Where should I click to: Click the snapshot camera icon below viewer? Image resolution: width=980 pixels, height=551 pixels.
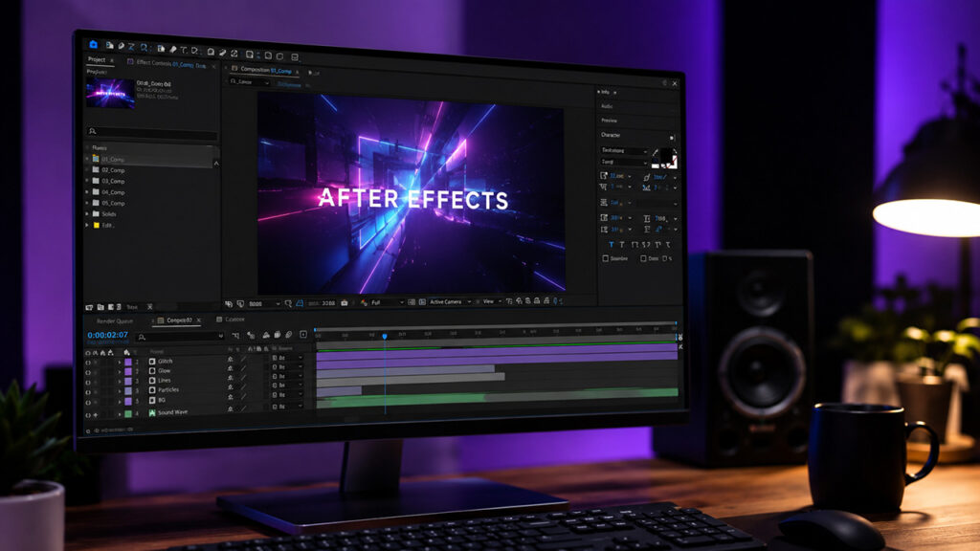345,303
